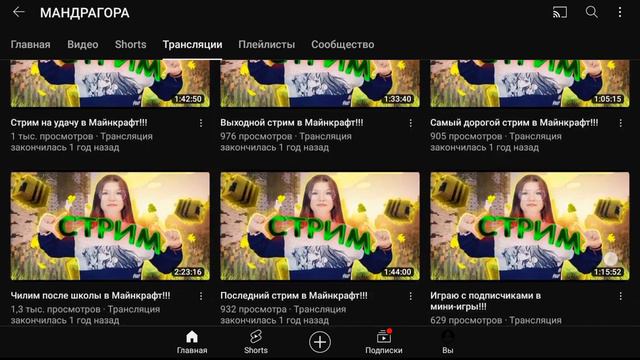The height and width of the screenshot is (360, 640).
Task: Open the top-right three-dot overflow menu
Action: tap(620, 12)
